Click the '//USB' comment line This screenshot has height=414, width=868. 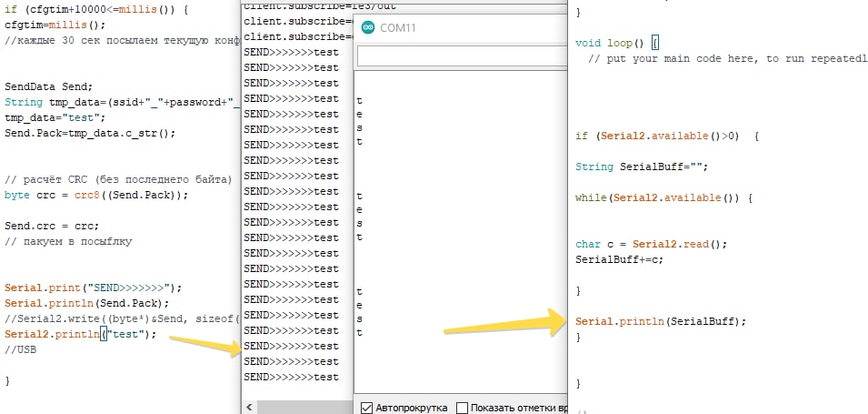[21, 350]
